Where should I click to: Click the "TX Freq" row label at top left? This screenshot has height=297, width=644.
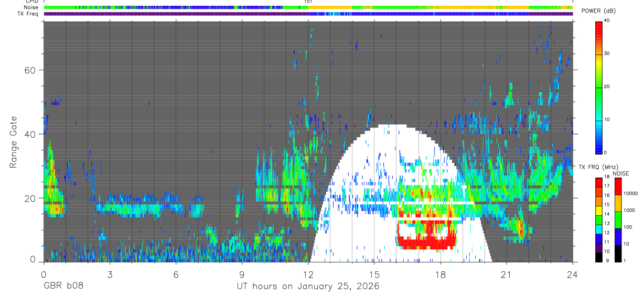click(28, 14)
